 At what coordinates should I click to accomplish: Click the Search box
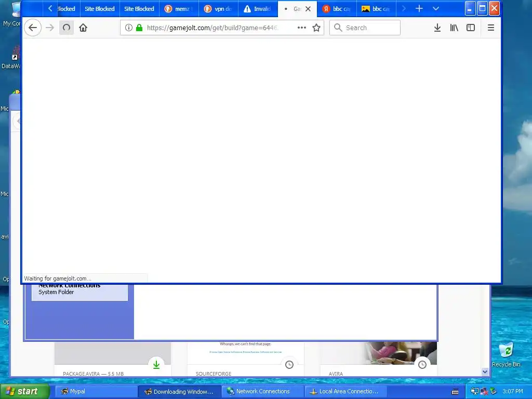(365, 28)
